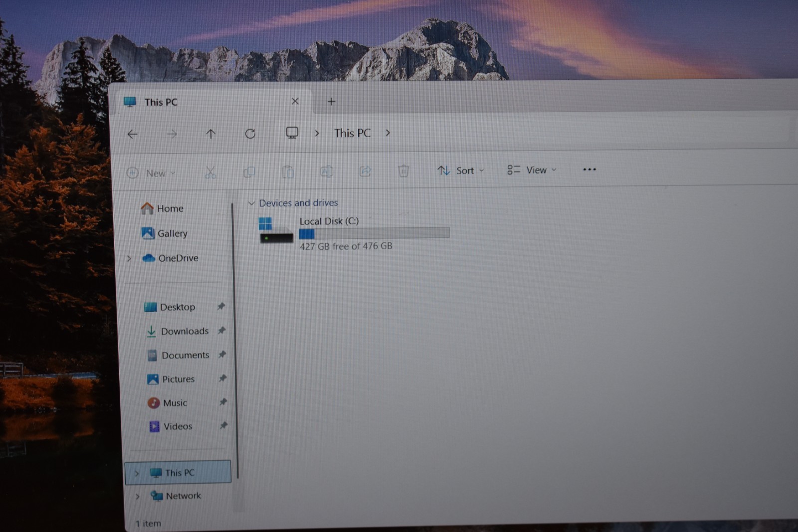Select the This PC tab title
Screen dimensions: 798x532
click(161, 102)
